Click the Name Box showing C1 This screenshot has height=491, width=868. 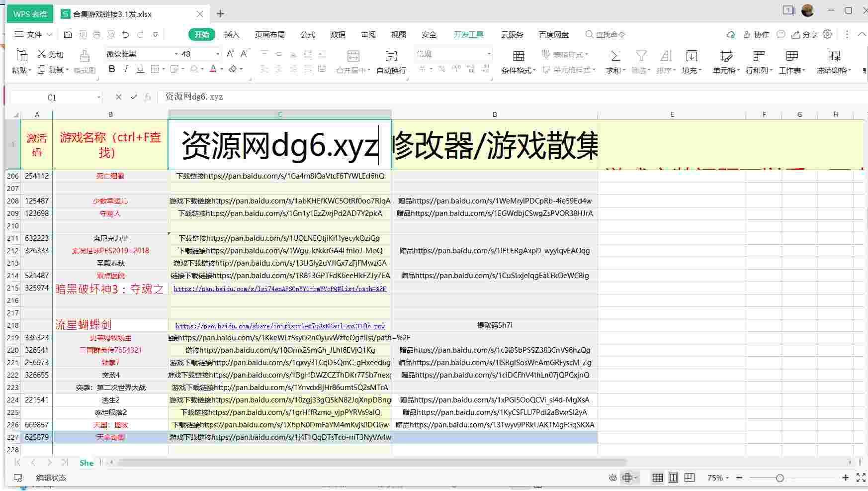point(52,98)
